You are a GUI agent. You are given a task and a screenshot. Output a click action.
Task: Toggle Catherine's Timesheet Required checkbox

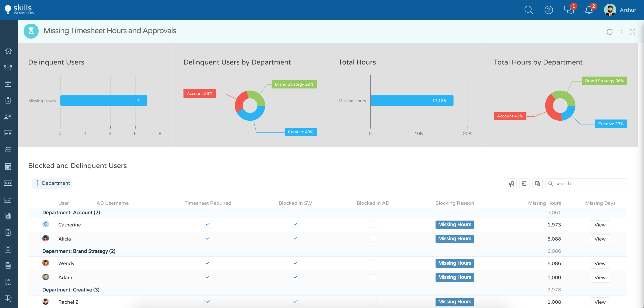point(208,224)
